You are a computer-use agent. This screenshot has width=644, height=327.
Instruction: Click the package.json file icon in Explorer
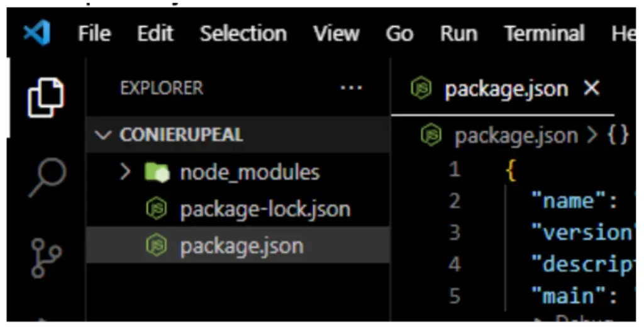pos(157,246)
